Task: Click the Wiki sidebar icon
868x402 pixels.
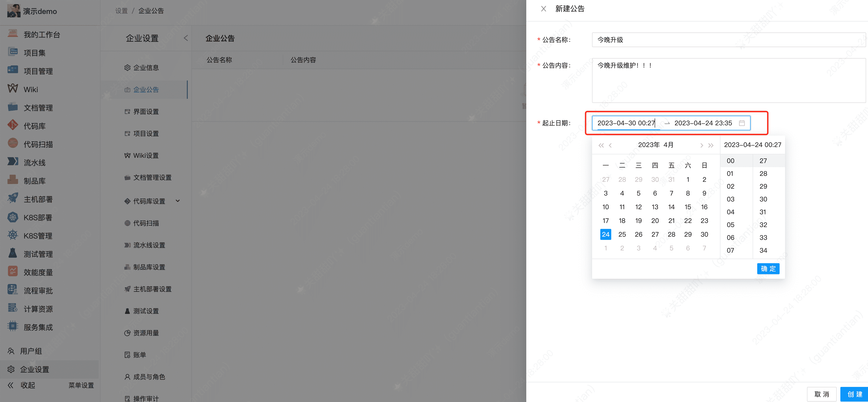Action: click(x=13, y=89)
